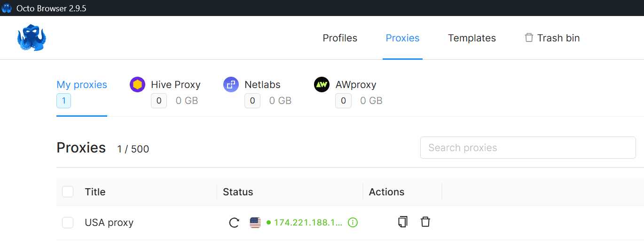Screen dimensions: 644x241
Task: Click the Octo Browser octopus logo
Action: (31, 38)
